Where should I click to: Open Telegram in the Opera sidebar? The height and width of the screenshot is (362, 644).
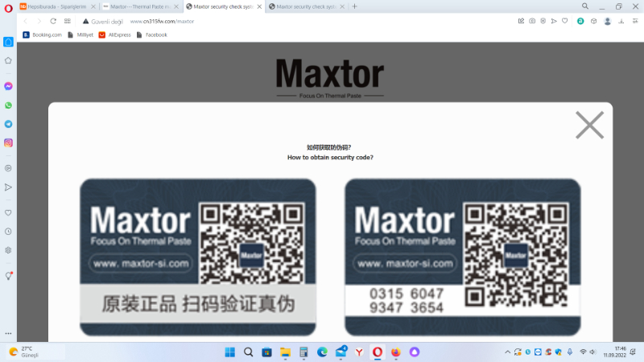tap(8, 124)
